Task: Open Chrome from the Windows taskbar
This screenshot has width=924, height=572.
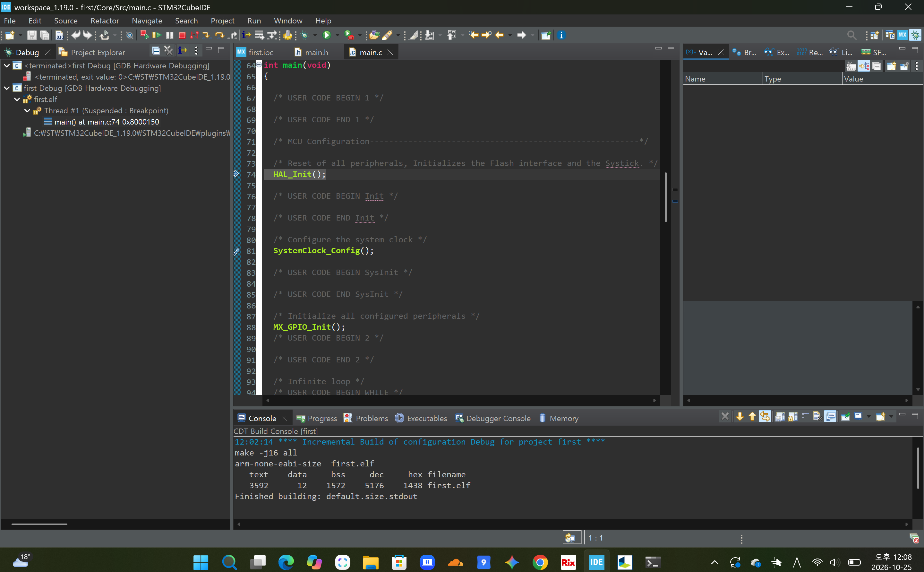Action: click(x=540, y=562)
